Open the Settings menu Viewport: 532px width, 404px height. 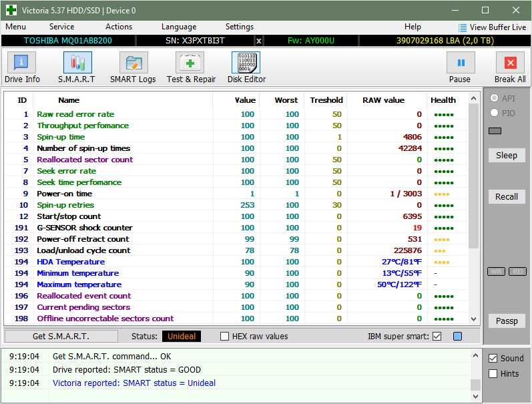click(240, 27)
